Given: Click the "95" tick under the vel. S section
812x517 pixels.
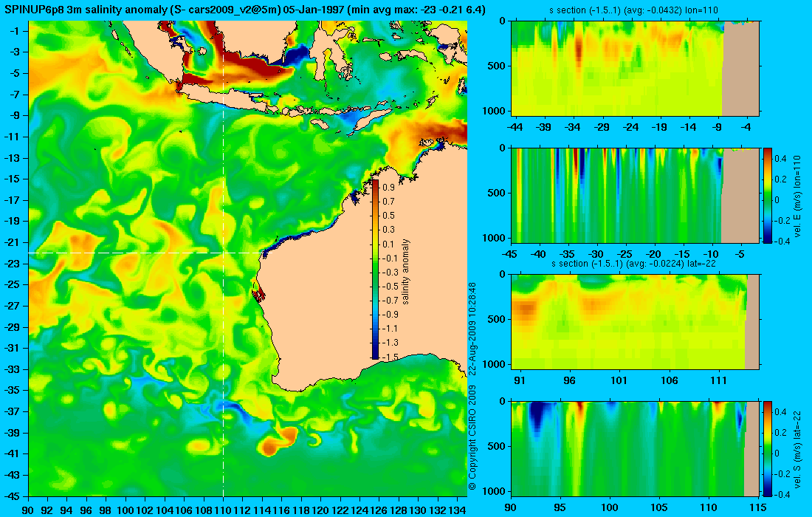Looking at the screenshot, I should 560,507.
